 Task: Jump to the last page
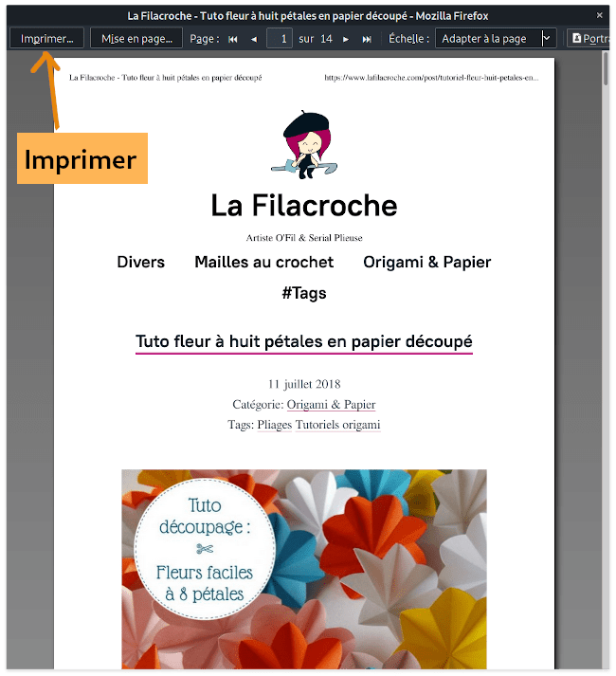point(367,39)
